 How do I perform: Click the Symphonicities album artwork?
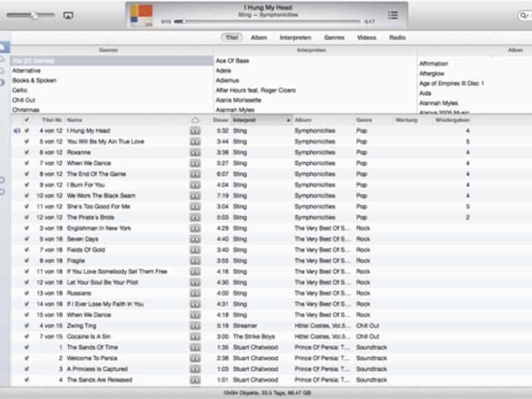pos(141,15)
